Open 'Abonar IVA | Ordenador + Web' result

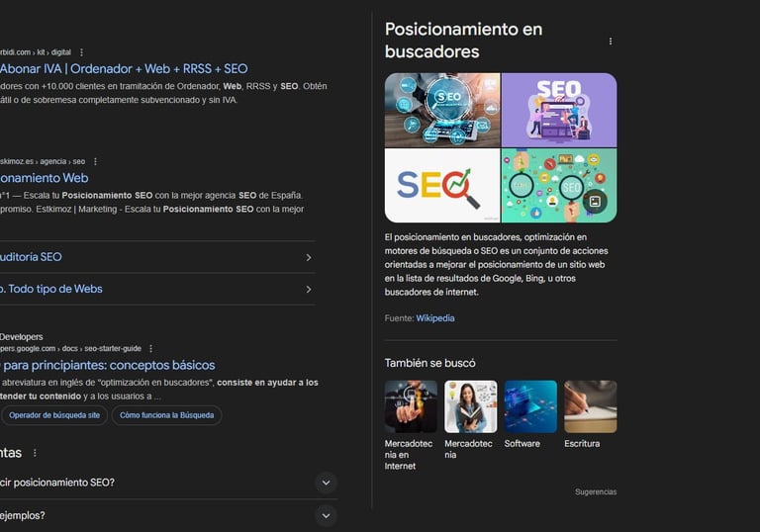(x=124, y=69)
